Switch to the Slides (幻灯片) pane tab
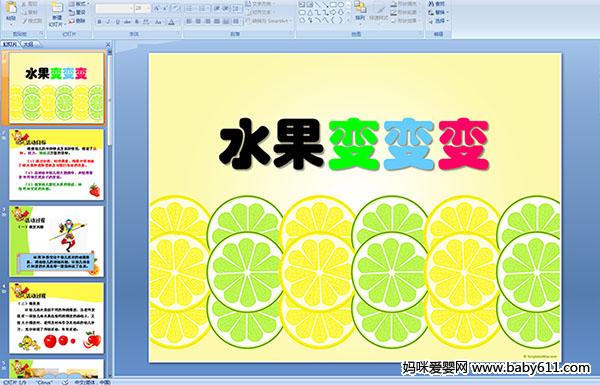600x385 pixels. click(10, 45)
